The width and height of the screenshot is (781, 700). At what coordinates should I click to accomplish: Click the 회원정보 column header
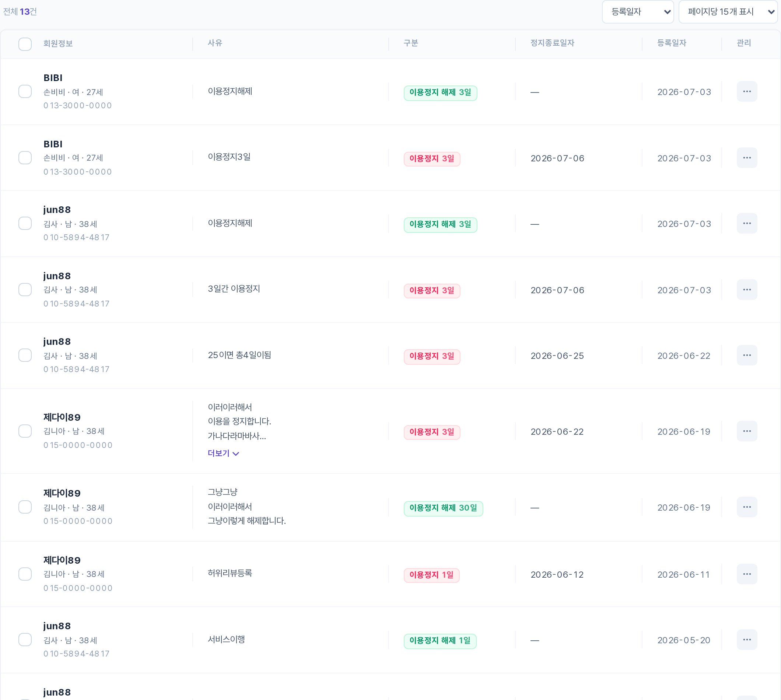(x=58, y=43)
